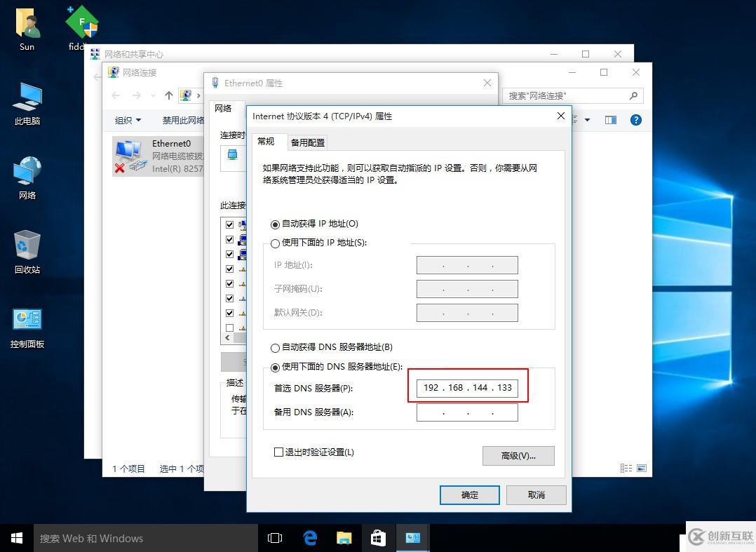The height and width of the screenshot is (552, 756).
Task: Select the Ethernet0 adapter icon
Action: coord(129,156)
